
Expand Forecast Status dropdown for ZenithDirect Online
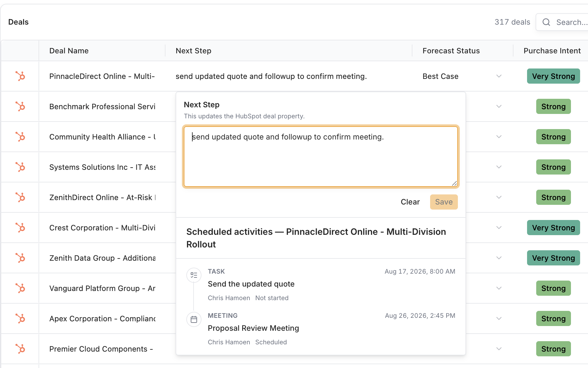point(499,197)
